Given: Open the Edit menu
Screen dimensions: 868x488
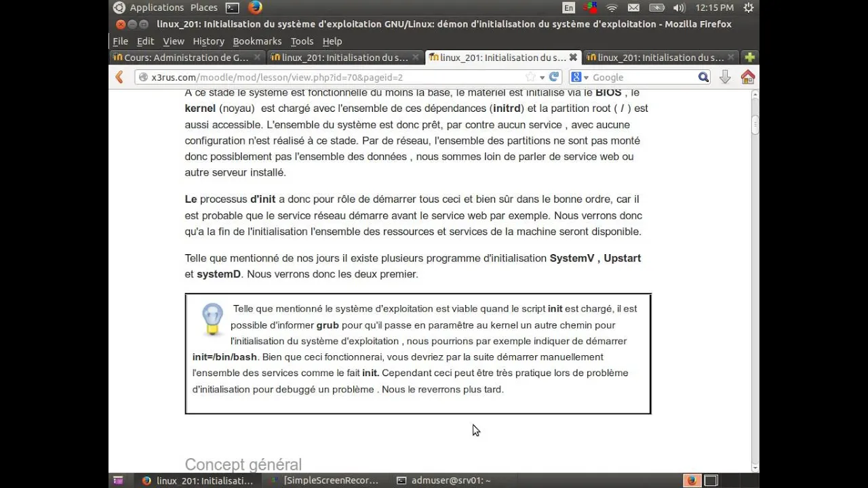Looking at the screenshot, I should click(x=146, y=41).
